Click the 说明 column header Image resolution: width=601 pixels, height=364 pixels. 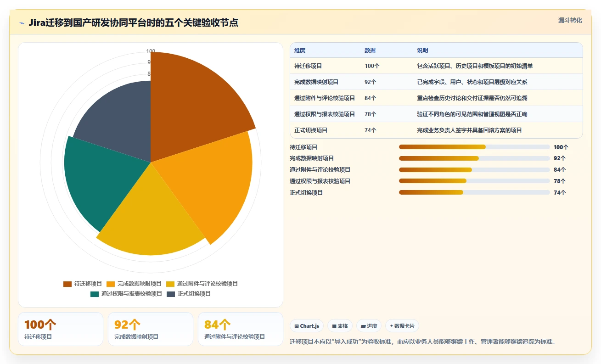pyautogui.click(x=422, y=50)
